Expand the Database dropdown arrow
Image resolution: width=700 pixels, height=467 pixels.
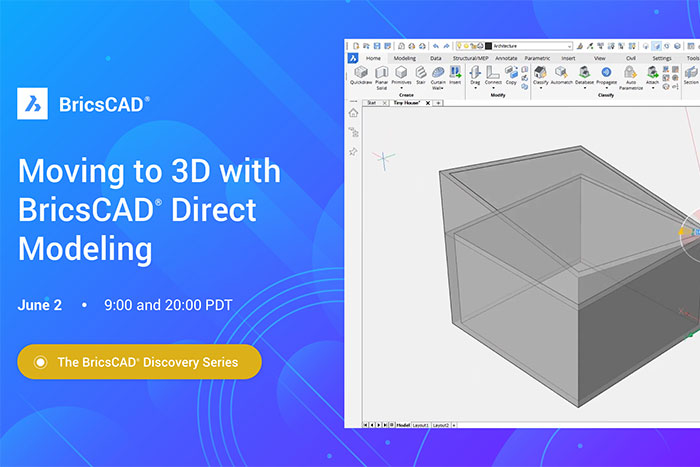click(x=584, y=88)
